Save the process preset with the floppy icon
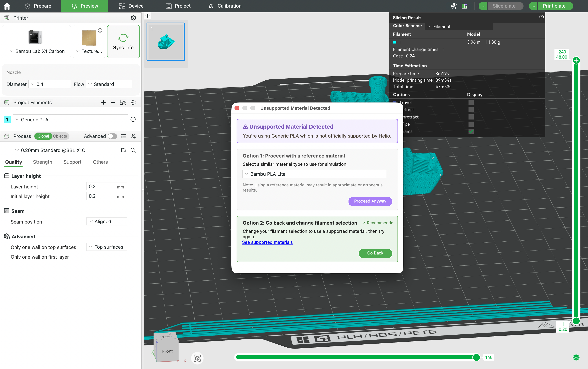This screenshot has height=369, width=588. [x=123, y=150]
